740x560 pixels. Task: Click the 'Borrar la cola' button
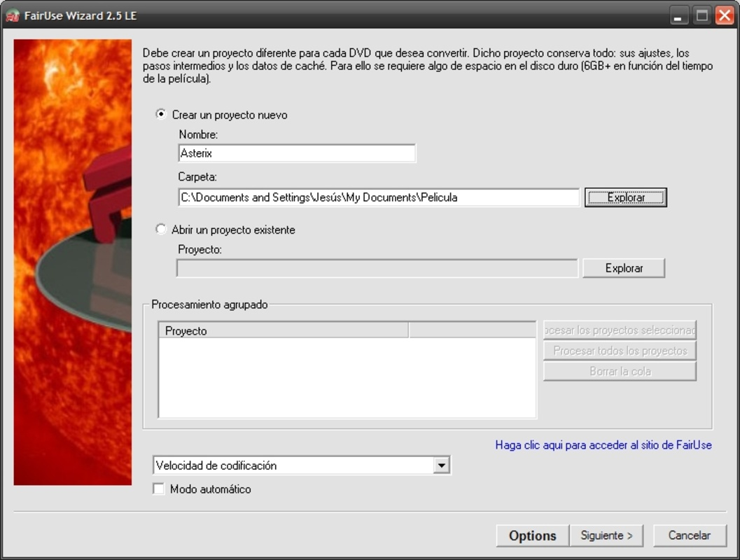[x=620, y=371]
